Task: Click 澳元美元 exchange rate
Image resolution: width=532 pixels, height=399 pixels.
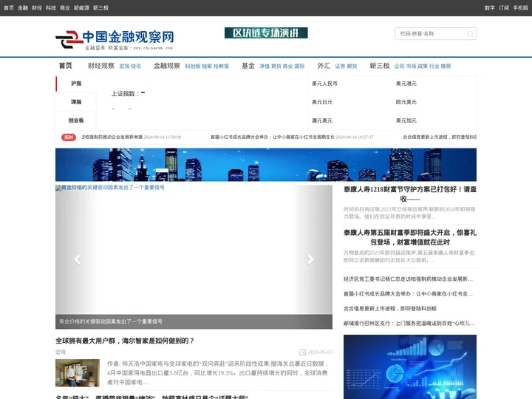Action: coord(322,120)
